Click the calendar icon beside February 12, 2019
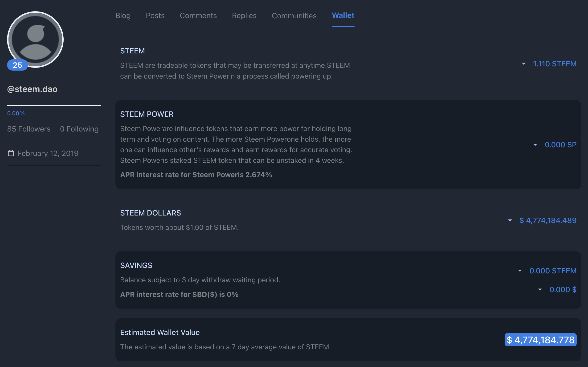588x367 pixels. tap(11, 153)
